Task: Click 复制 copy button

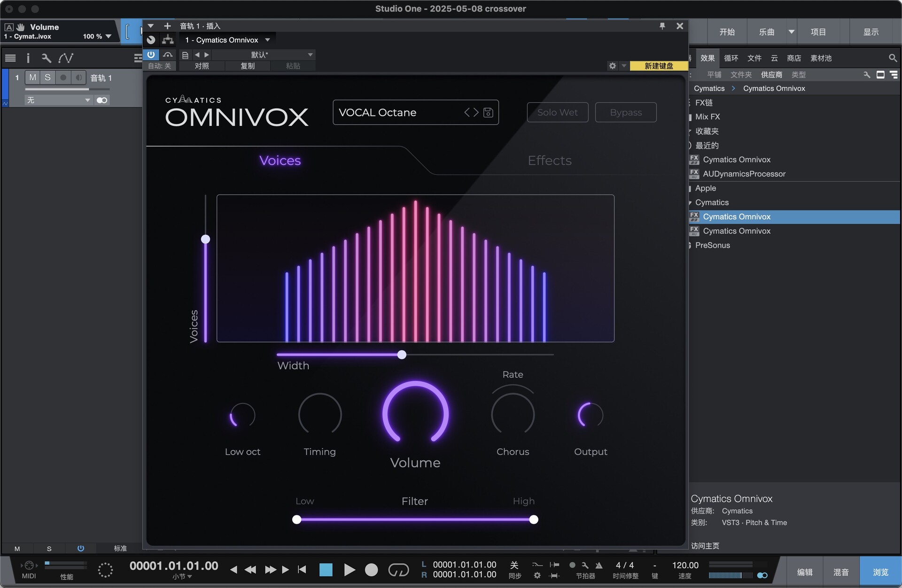Action: [x=248, y=66]
